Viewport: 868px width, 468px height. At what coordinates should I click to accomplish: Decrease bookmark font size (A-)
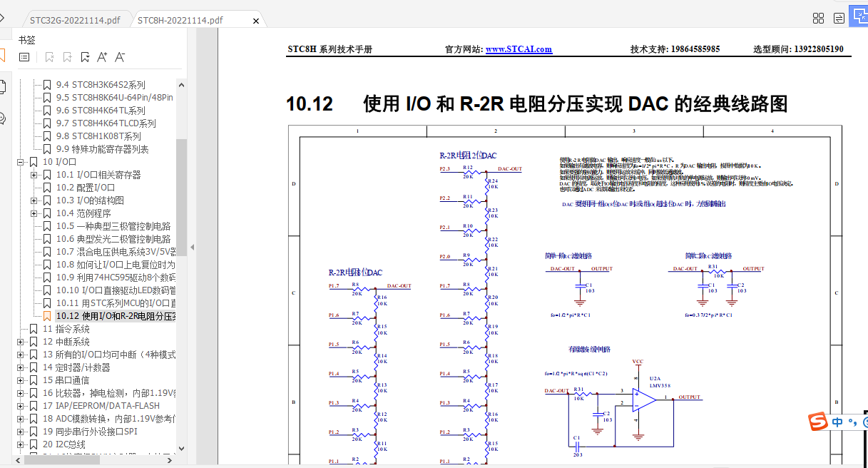pos(120,57)
